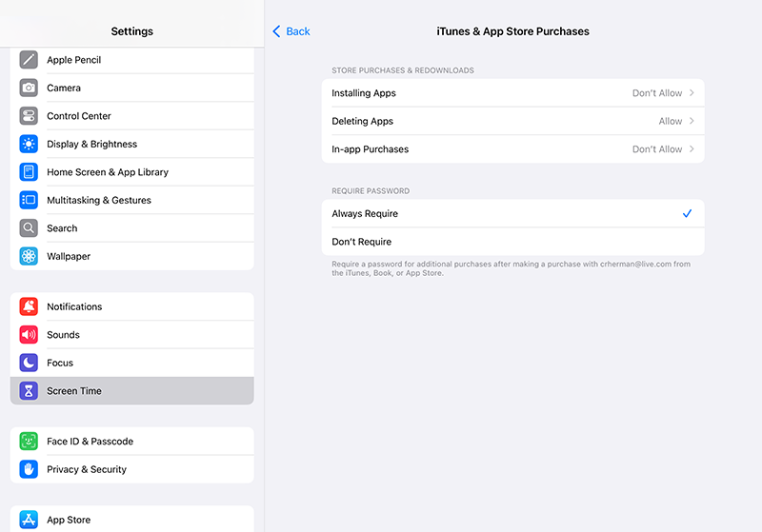Click the blue checkmark beside Always Require
The image size is (762, 532).
pos(687,214)
